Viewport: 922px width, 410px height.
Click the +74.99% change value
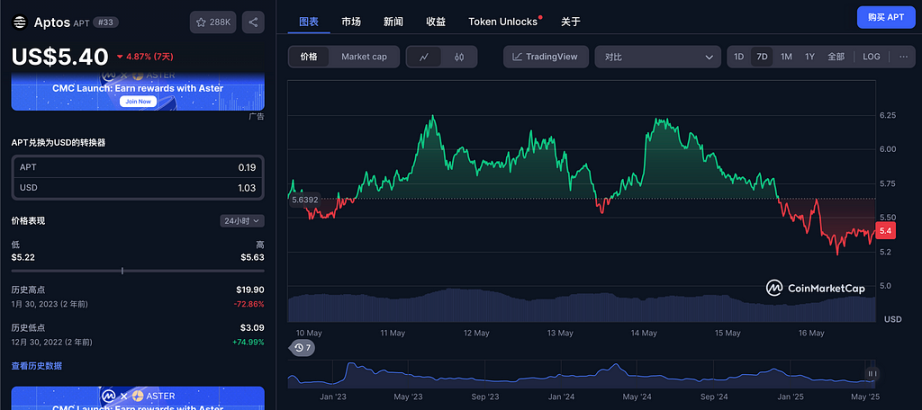[248, 342]
